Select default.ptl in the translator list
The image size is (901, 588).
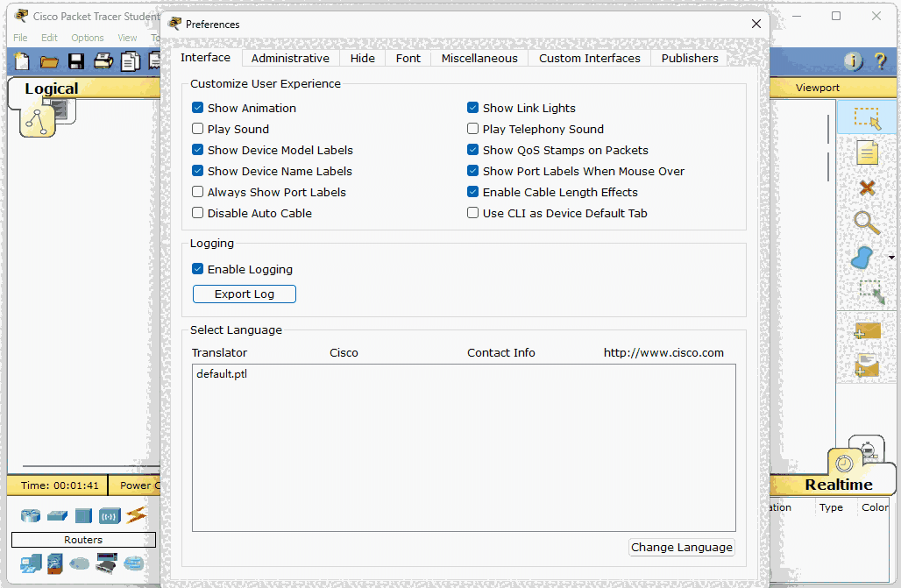221,373
